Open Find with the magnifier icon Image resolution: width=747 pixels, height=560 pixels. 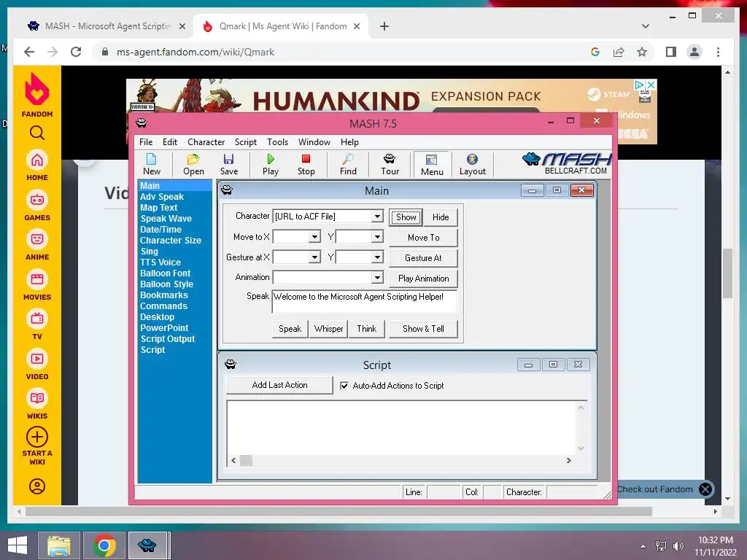pyautogui.click(x=348, y=164)
